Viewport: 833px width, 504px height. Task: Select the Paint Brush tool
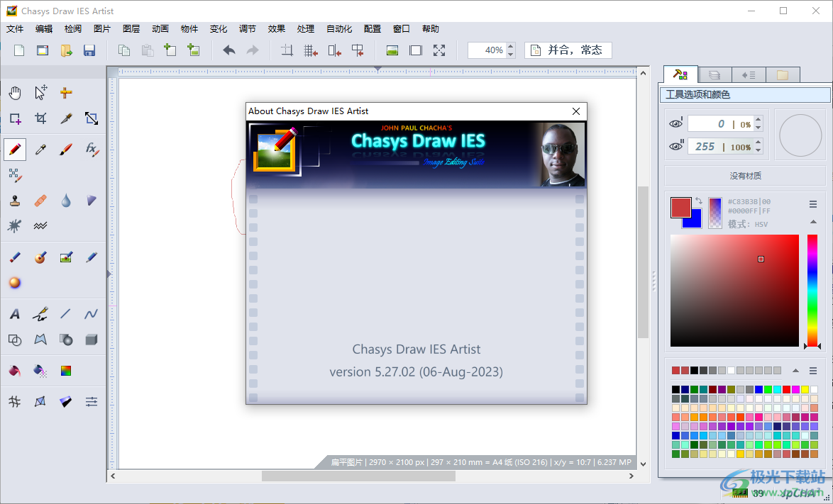point(66,150)
